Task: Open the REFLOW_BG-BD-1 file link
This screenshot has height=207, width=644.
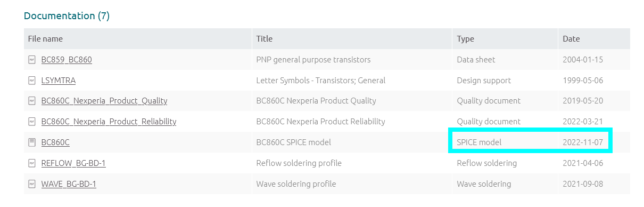Action: click(x=73, y=163)
